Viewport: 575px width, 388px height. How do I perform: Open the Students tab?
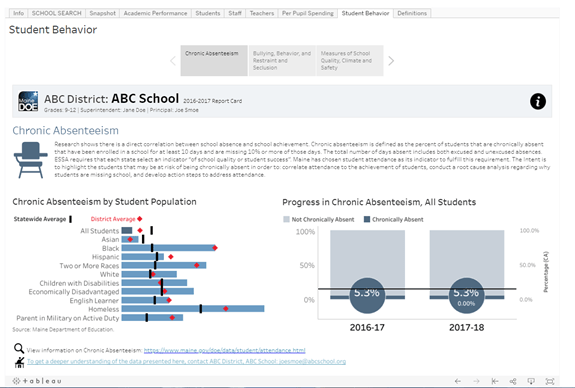208,13
